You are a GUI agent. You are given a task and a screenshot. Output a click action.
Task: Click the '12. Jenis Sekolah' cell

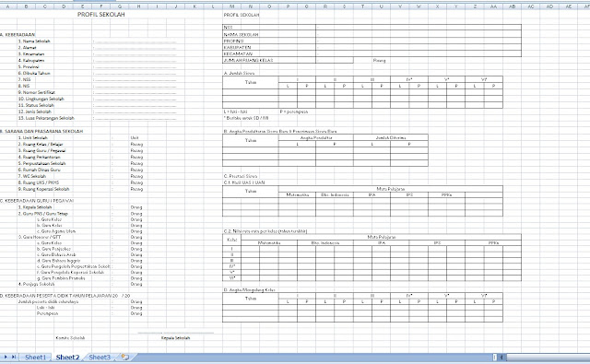click(35, 112)
